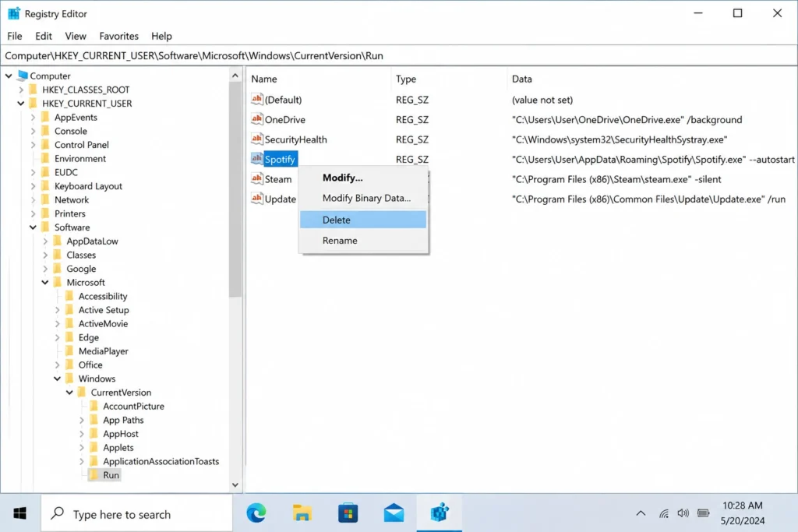Open clock and date flyout
This screenshot has width=798, height=532.
pyautogui.click(x=743, y=513)
